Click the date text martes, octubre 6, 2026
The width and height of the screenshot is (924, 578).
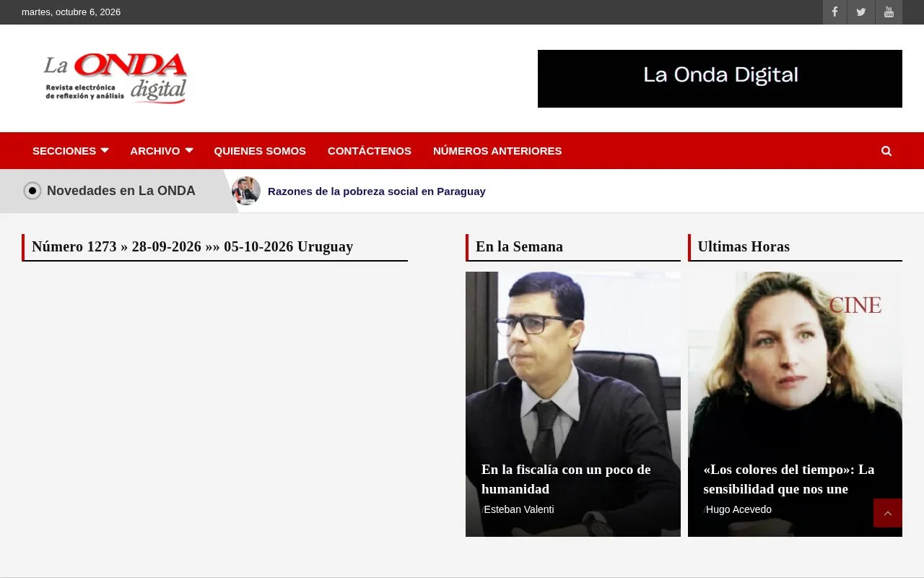tap(71, 12)
